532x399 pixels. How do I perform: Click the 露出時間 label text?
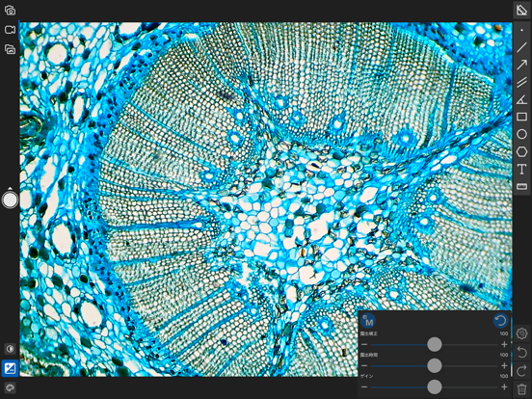369,356
